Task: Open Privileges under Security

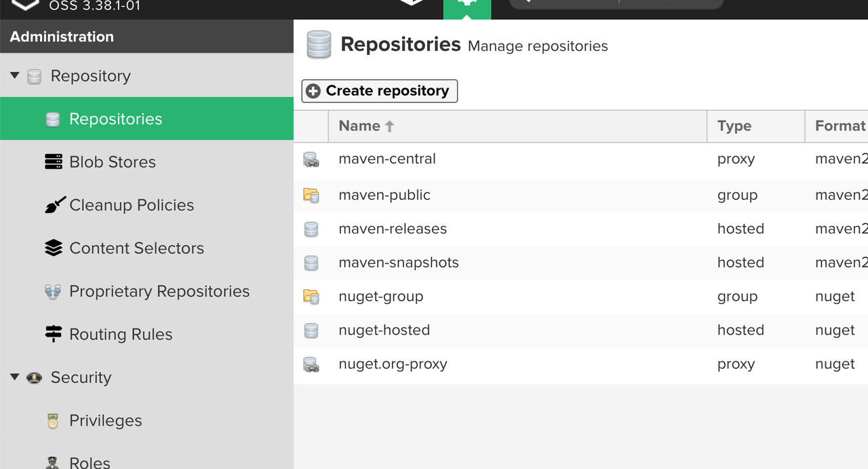Action: pos(146,420)
